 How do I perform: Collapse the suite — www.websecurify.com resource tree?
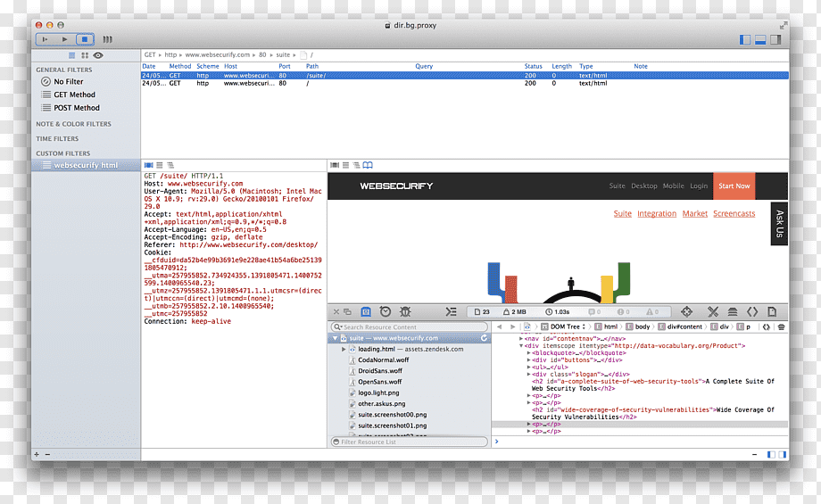tap(336, 338)
